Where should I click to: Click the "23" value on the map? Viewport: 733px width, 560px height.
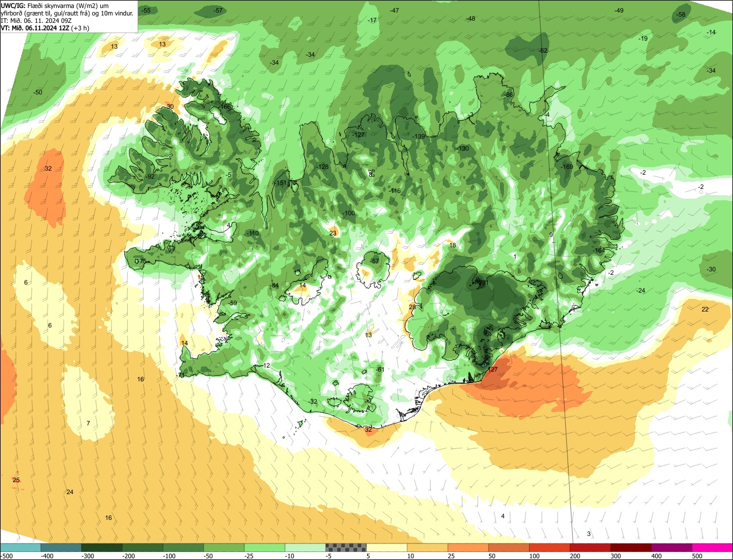tap(333, 233)
